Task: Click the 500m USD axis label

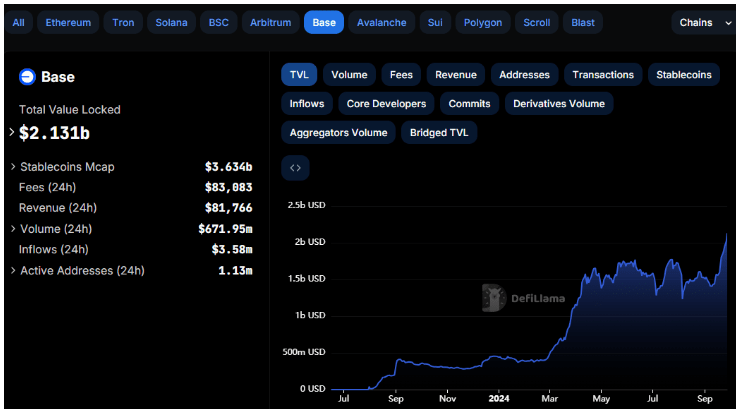Action: point(303,352)
